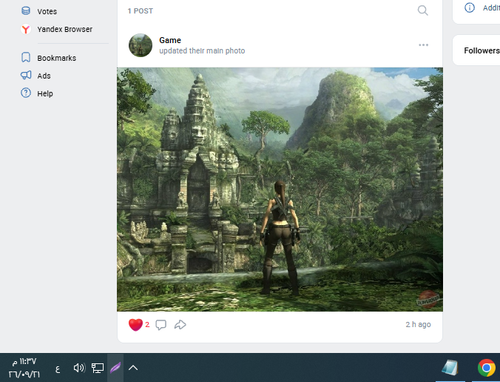The image size is (500, 382).
Task: Click the Additional info circle icon
Action: pos(470,8)
